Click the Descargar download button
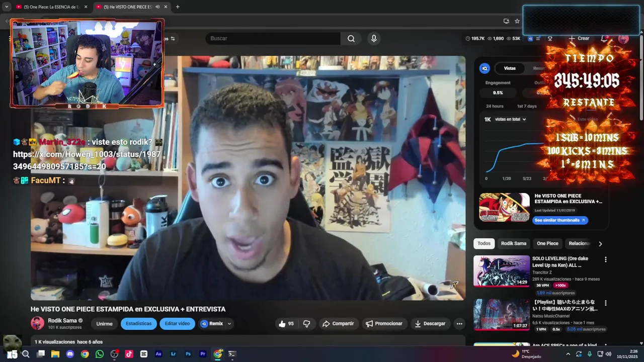Screen dimensions: 644x362 pyautogui.click(x=430, y=324)
